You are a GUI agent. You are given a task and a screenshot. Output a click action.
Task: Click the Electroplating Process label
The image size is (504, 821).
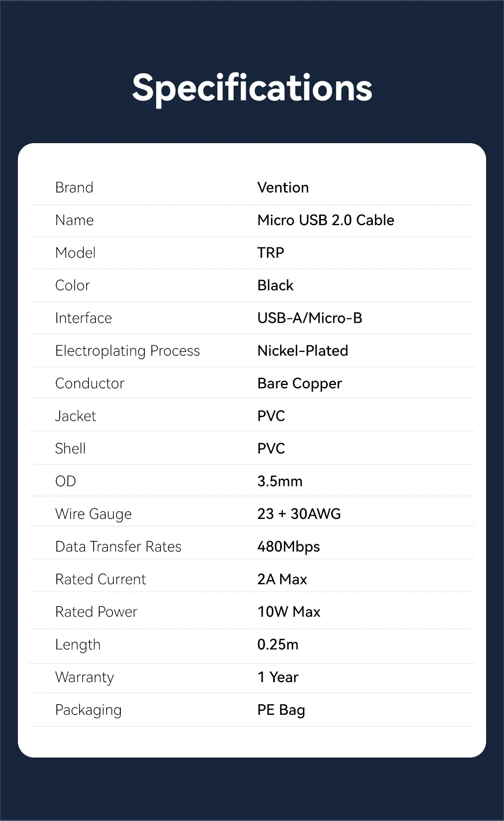[x=127, y=351]
